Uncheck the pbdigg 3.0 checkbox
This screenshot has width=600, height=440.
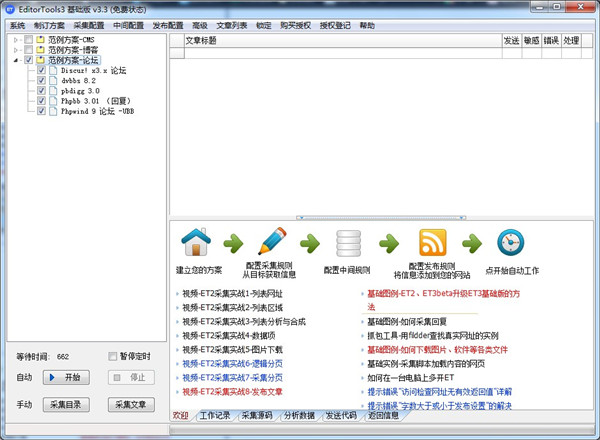pyautogui.click(x=41, y=91)
